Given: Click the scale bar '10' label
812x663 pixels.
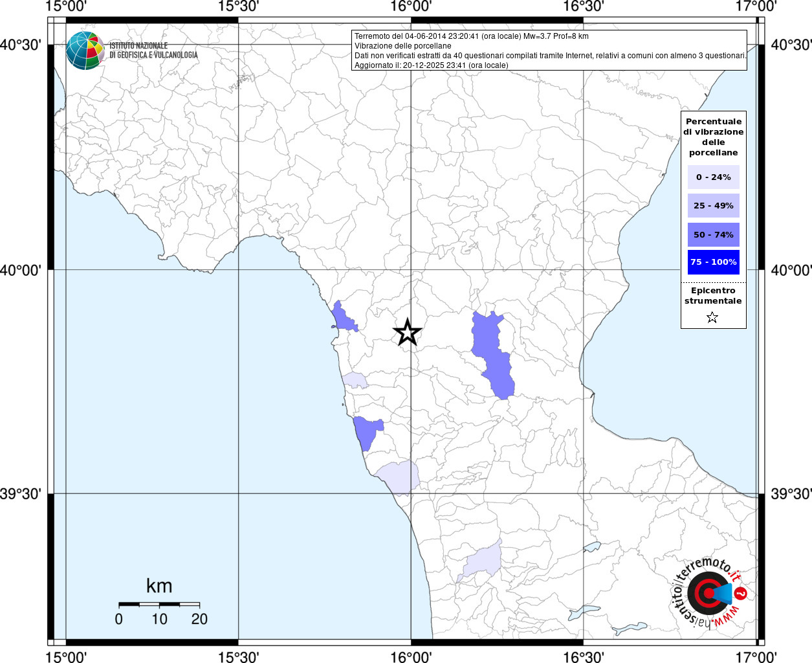Looking at the screenshot, I should (x=159, y=619).
